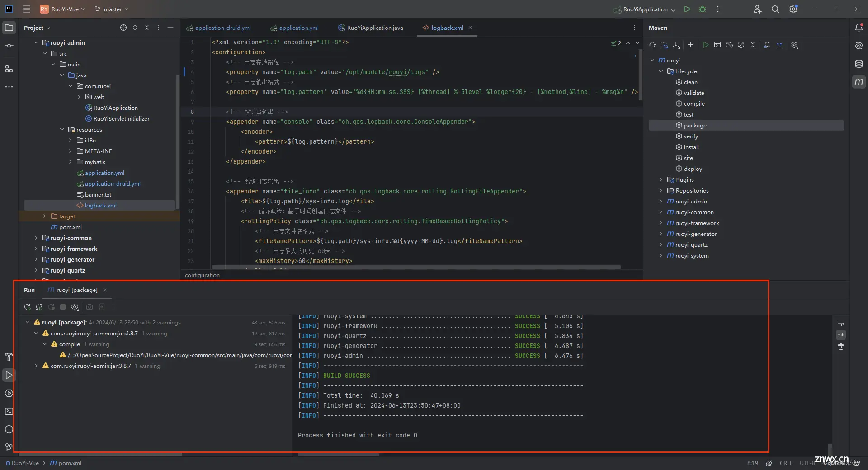The image size is (868, 470).
Task: Expand the ruoyi-quartz Maven module
Action: (x=661, y=244)
